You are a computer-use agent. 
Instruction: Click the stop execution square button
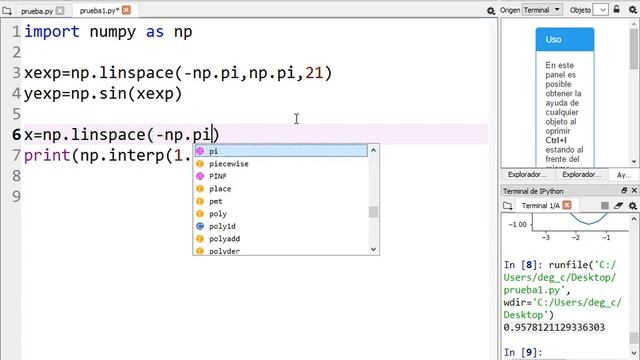click(x=604, y=206)
